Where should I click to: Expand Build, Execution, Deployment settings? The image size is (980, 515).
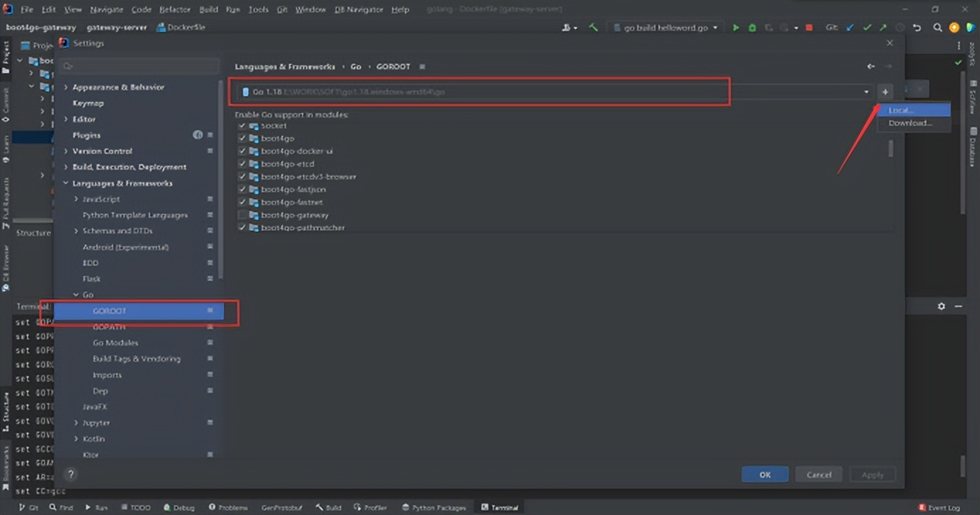tap(67, 167)
